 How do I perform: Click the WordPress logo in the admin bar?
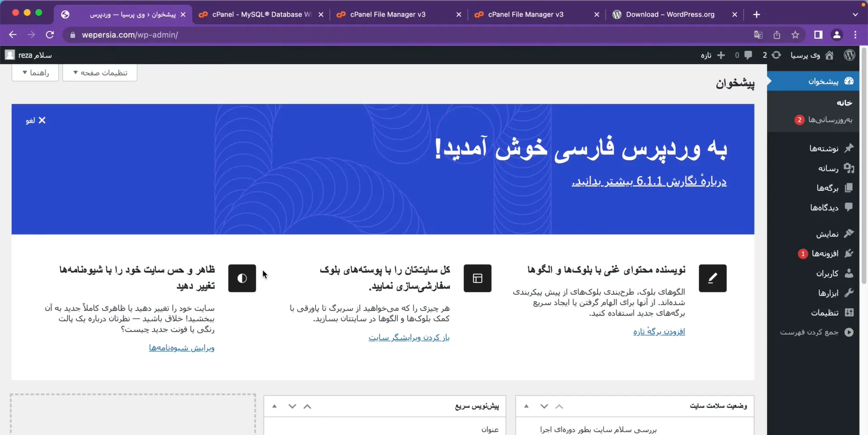(x=849, y=55)
